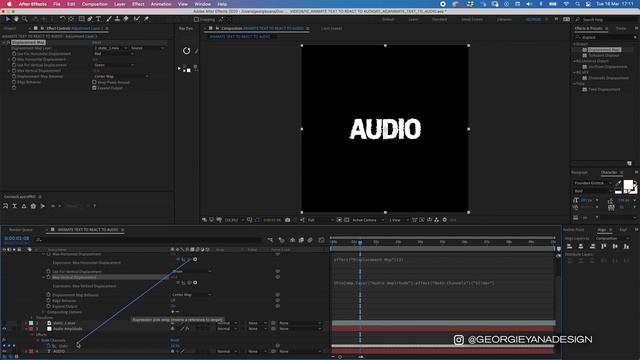Image resolution: width=640 pixels, height=360 pixels.
Task: Open the Active Camera dropdown
Action: [x=368, y=220]
